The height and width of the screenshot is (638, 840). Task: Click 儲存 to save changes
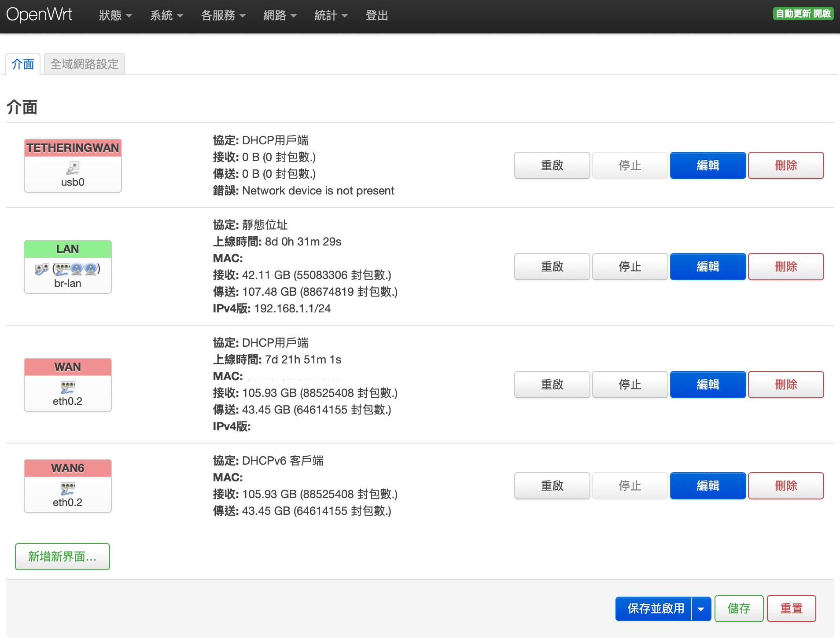739,609
